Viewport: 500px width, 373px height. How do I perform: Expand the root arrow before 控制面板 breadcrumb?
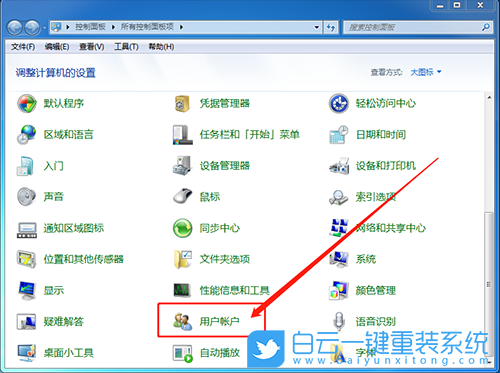coord(68,27)
